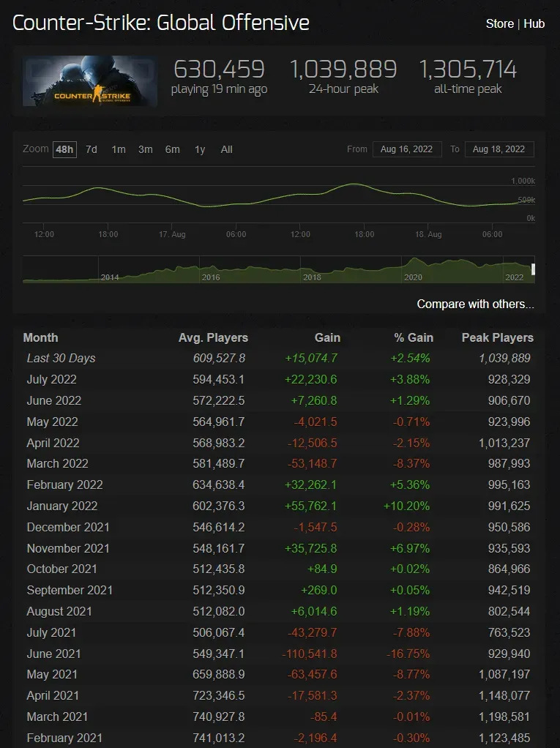Click peak players value 1,013,237
The image size is (560, 748).
(504, 443)
